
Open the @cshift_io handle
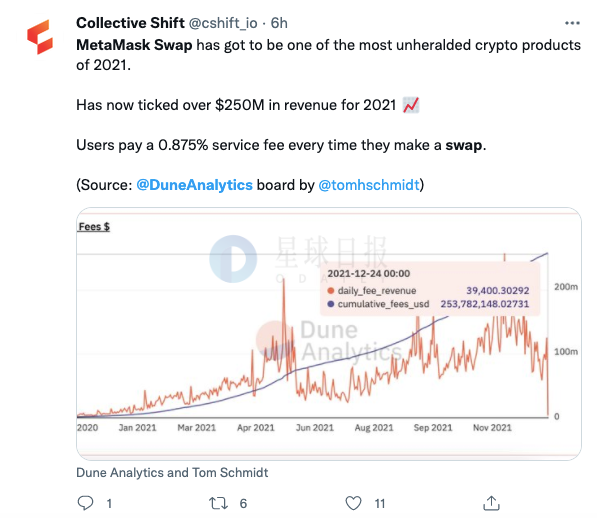(223, 23)
